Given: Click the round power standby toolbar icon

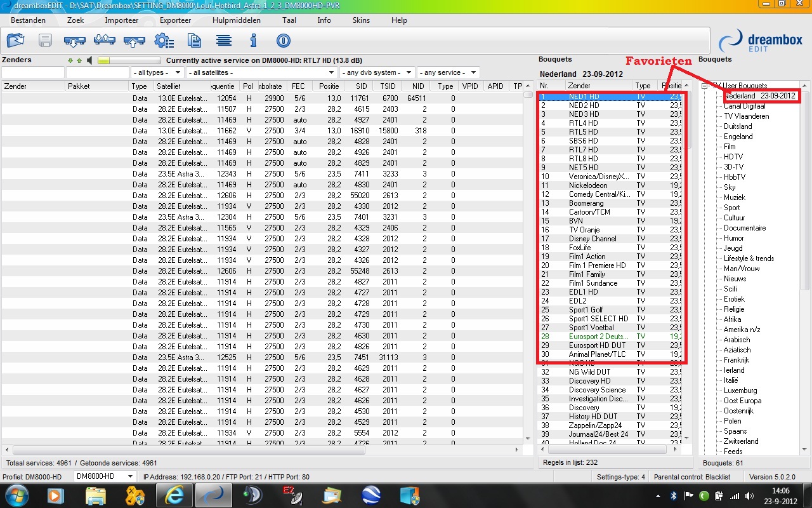Looking at the screenshot, I should pos(284,41).
